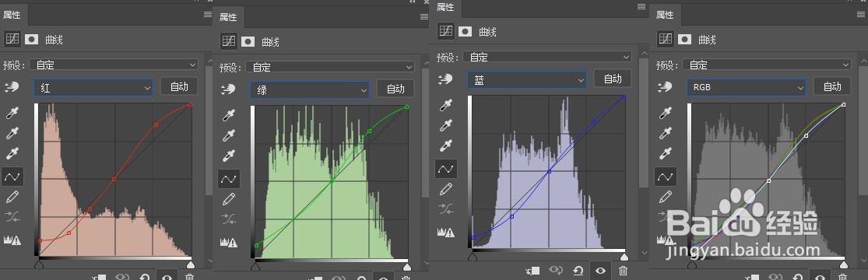The height and width of the screenshot is (280, 868).
Task: Select 属性 tab of Red panel
Action: (12, 15)
